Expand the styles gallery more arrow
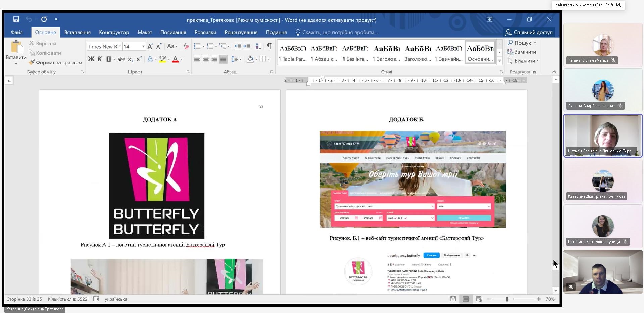The width and height of the screenshot is (644, 313). 500,61
